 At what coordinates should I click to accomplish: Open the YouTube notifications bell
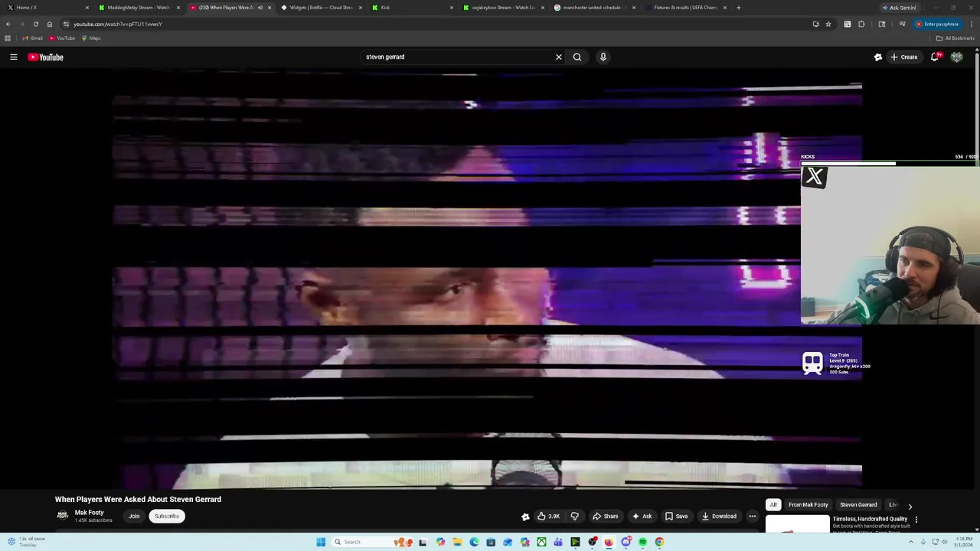point(935,57)
